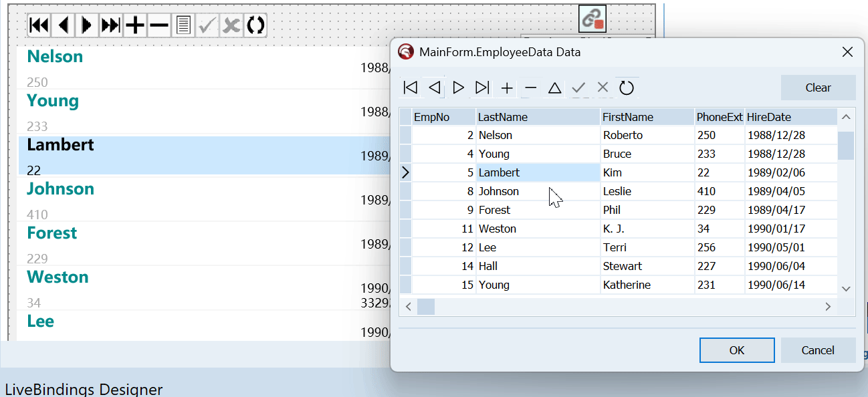The image size is (868, 397).
Task: Delete record using dialog minus icon
Action: tap(531, 88)
